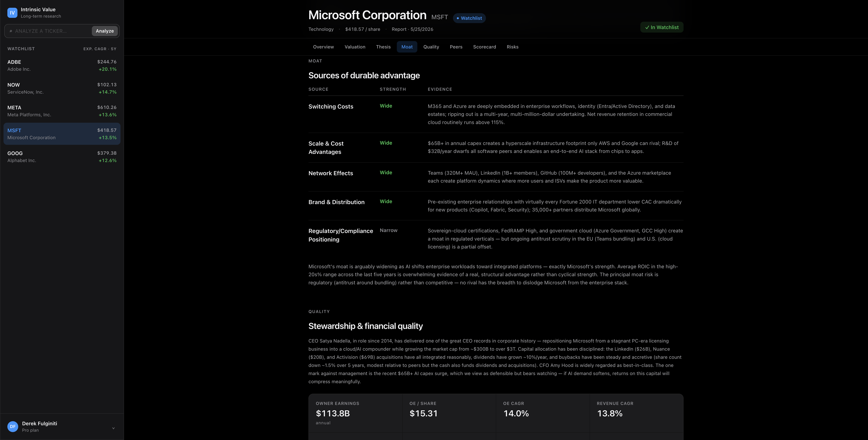Click the Microsoft Corporation report title
868x440 pixels.
(367, 15)
